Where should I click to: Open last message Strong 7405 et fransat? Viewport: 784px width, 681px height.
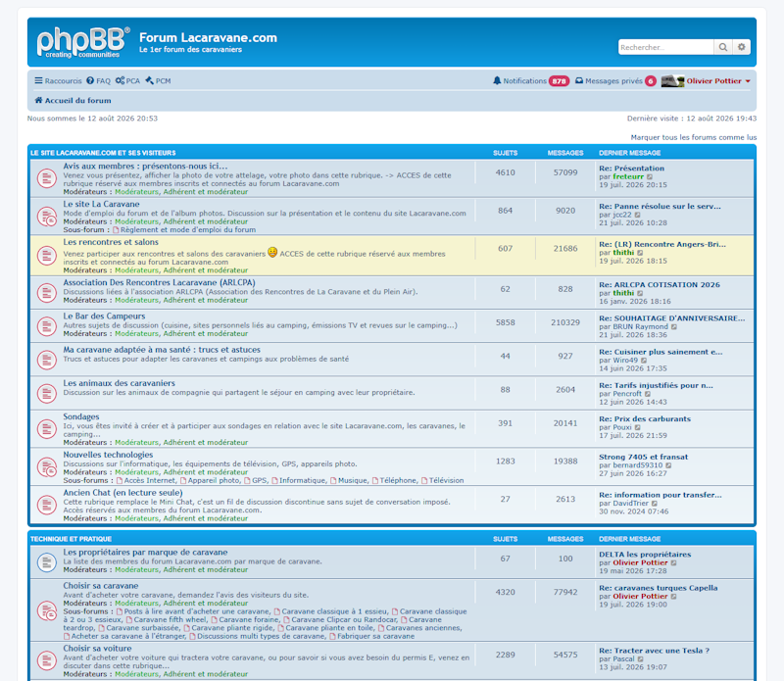pos(643,457)
